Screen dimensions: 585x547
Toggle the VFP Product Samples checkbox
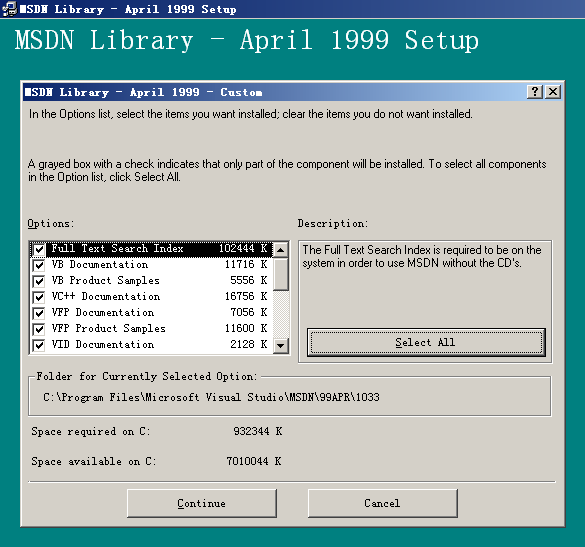[x=39, y=329]
